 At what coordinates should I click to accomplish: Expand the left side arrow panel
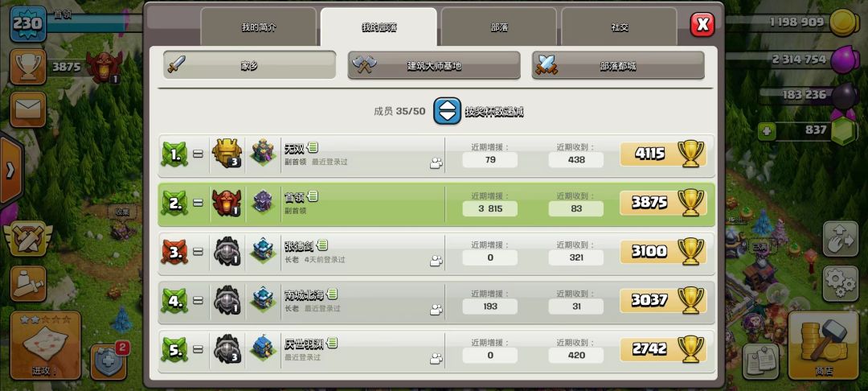coord(11,170)
